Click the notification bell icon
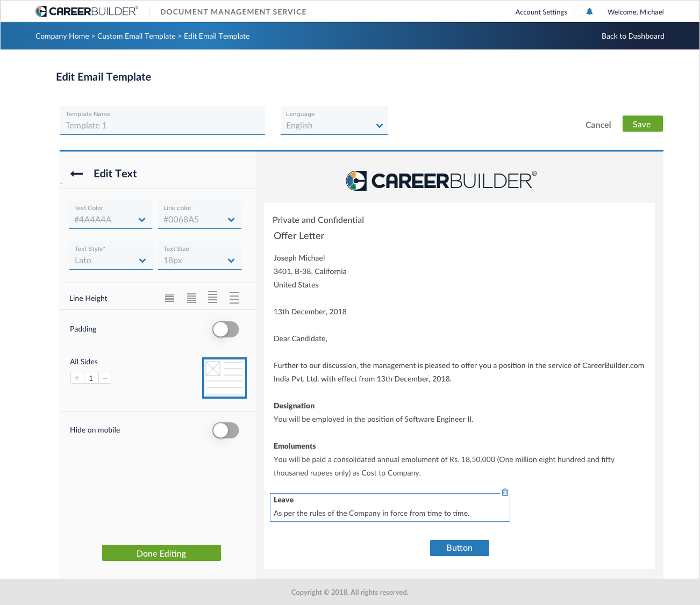 [589, 11]
